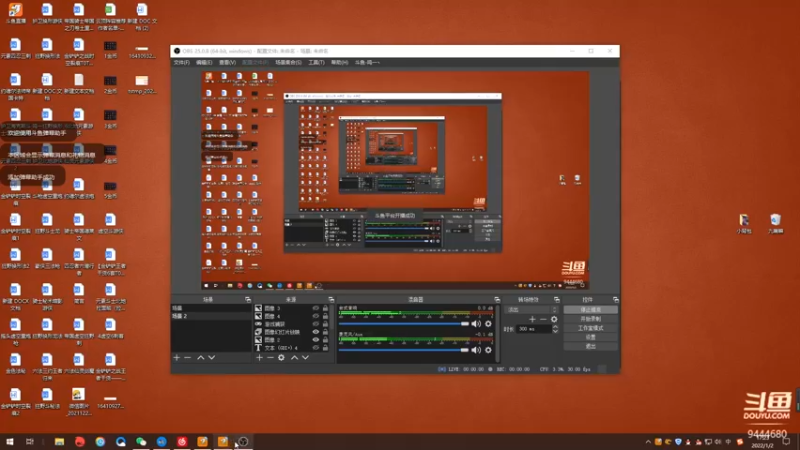Viewport: 800px width, 450px height.
Task: Pop out the 控件 controls dock
Action: (616, 299)
